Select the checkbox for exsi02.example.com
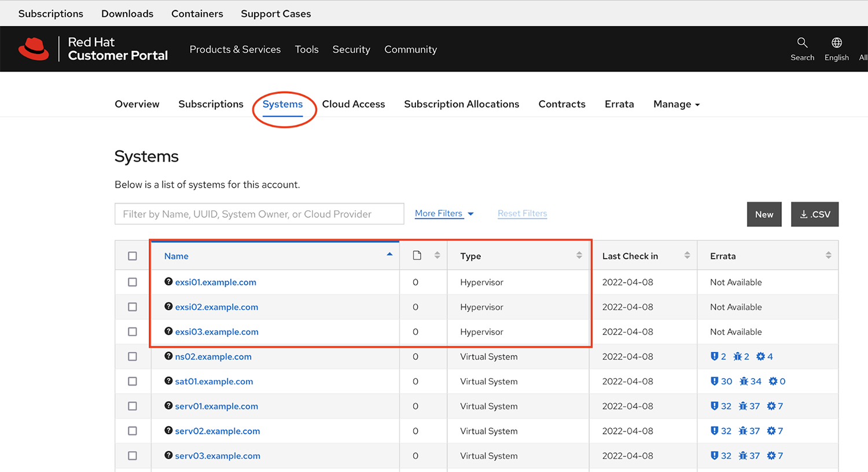The height and width of the screenshot is (472, 868). click(133, 307)
